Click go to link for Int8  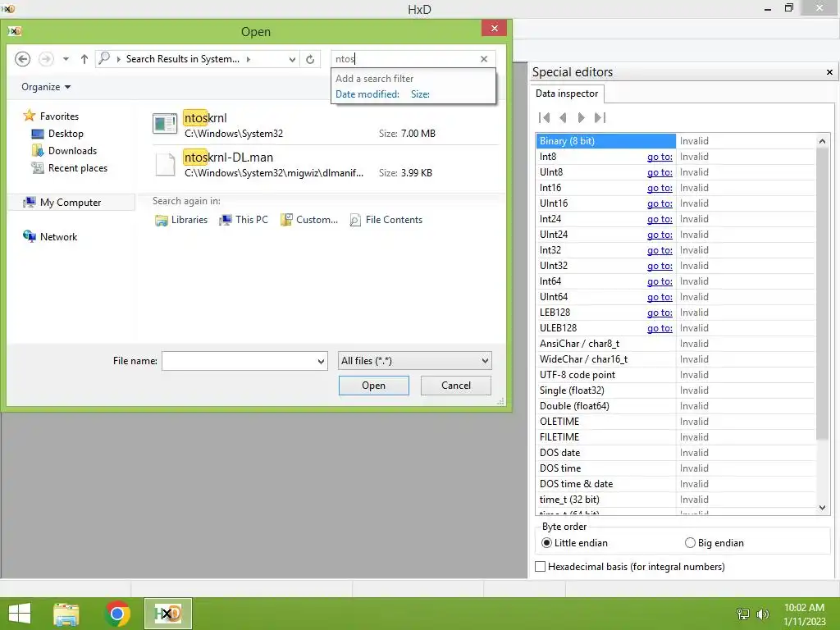660,157
